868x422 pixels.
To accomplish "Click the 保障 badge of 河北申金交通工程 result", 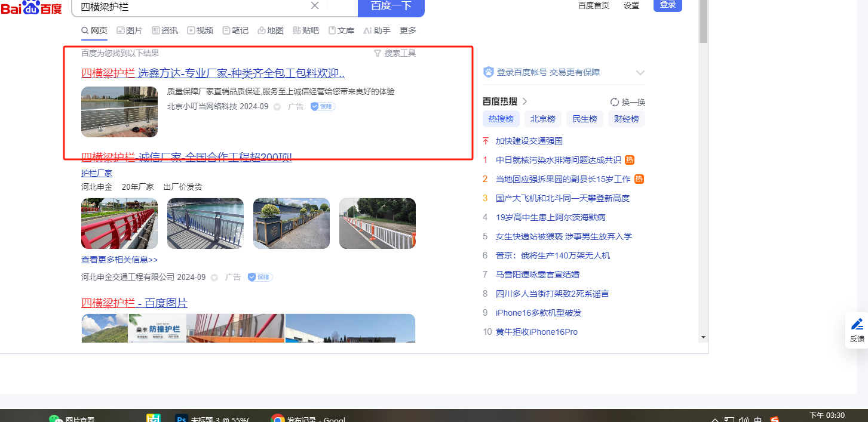I will click(260, 277).
